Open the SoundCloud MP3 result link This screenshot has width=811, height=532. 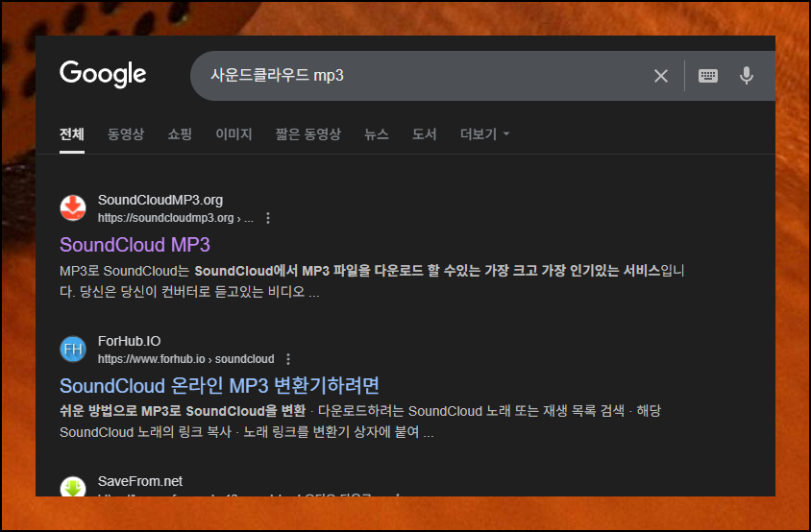[135, 245]
